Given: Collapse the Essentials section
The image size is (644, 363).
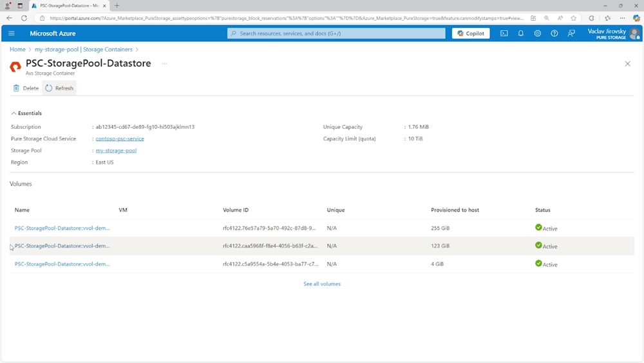Looking at the screenshot, I should point(26,113).
